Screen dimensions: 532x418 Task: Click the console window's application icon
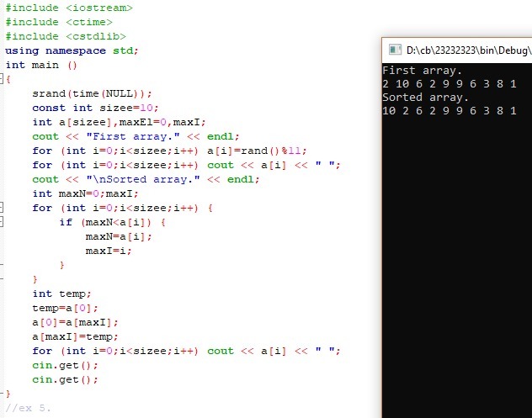coord(393,50)
